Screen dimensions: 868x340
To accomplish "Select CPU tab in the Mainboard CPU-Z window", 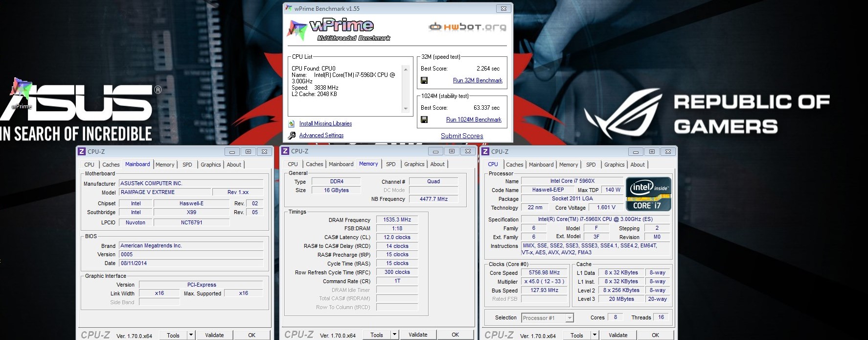I will pos(89,165).
